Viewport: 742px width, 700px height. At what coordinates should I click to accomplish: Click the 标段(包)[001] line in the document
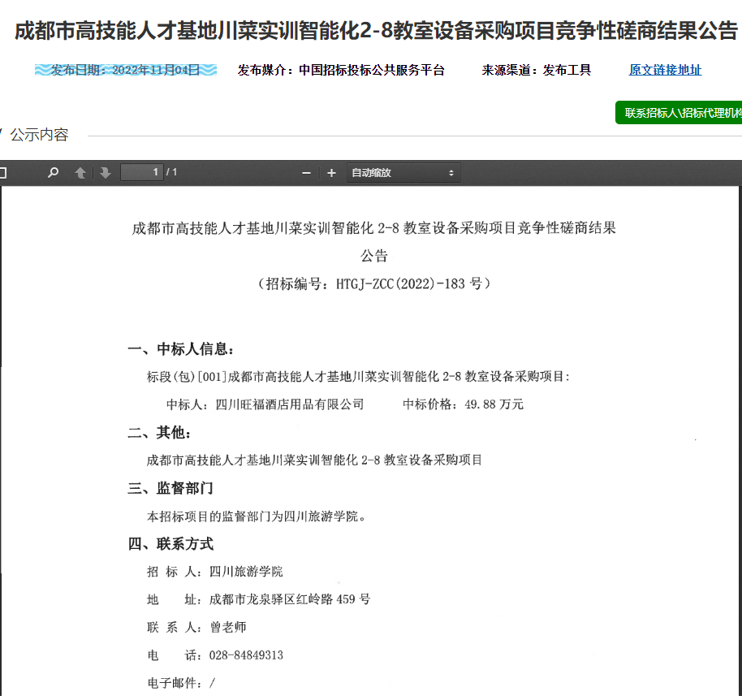click(358, 377)
